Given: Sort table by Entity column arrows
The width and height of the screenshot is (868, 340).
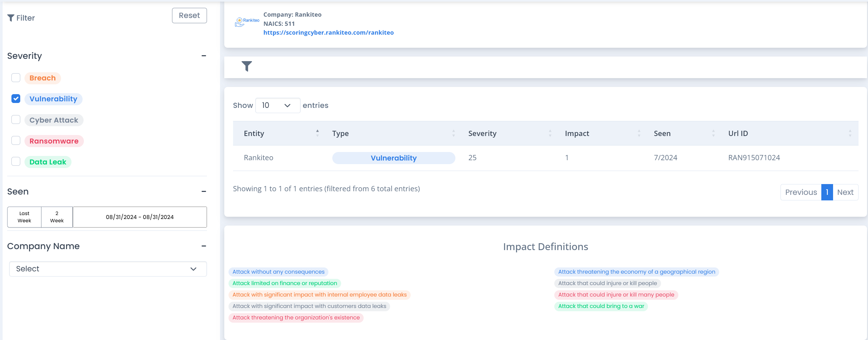Looking at the screenshot, I should [317, 133].
